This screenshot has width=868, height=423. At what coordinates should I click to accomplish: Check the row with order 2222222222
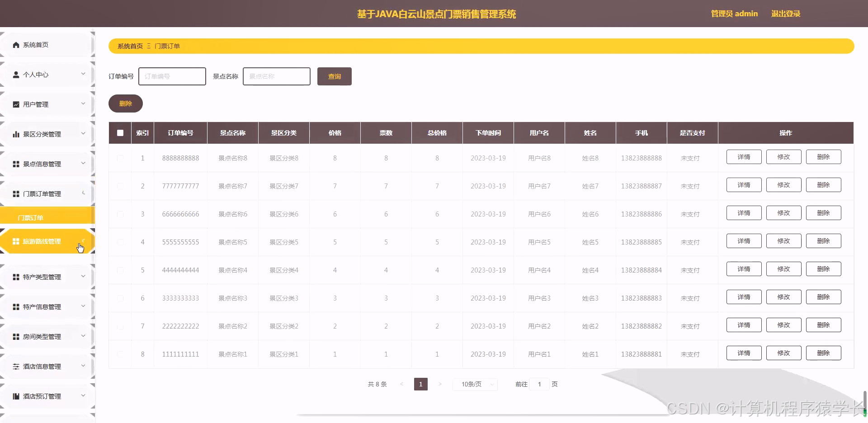click(120, 326)
